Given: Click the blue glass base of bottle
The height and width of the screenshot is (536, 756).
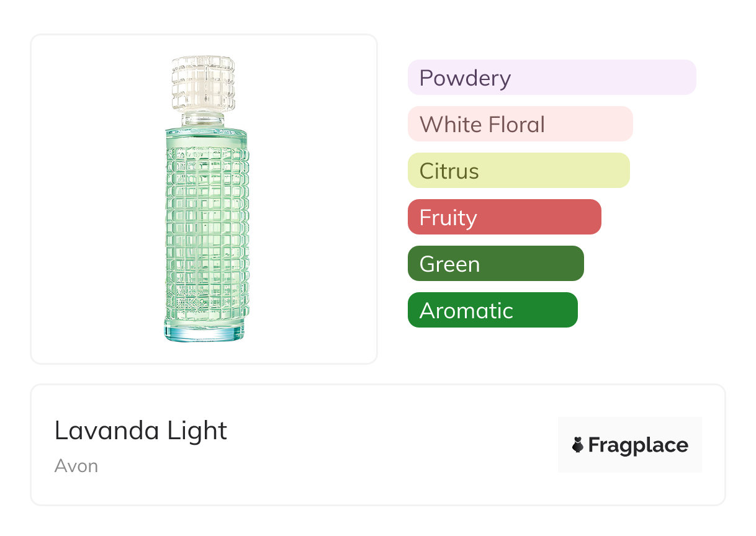Looking at the screenshot, I should pyautogui.click(x=205, y=333).
